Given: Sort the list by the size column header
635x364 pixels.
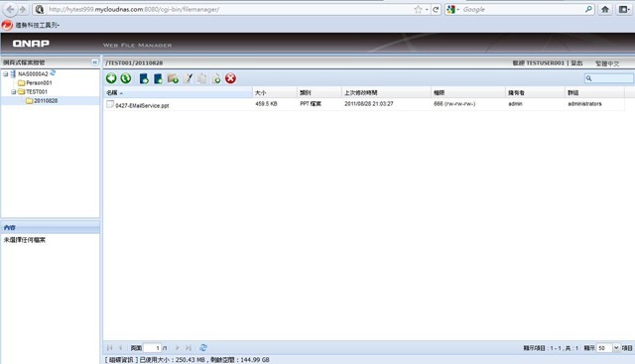Looking at the screenshot, I should tap(275, 92).
